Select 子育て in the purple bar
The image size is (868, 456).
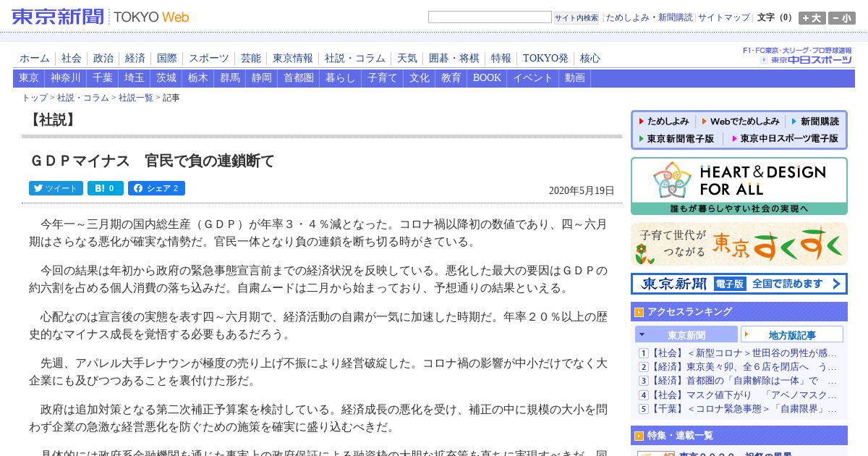tap(383, 78)
